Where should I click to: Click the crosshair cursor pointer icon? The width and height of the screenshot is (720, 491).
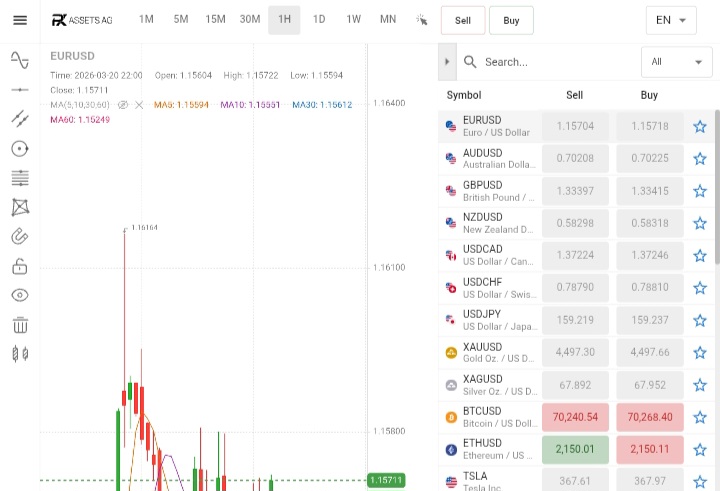(422, 20)
